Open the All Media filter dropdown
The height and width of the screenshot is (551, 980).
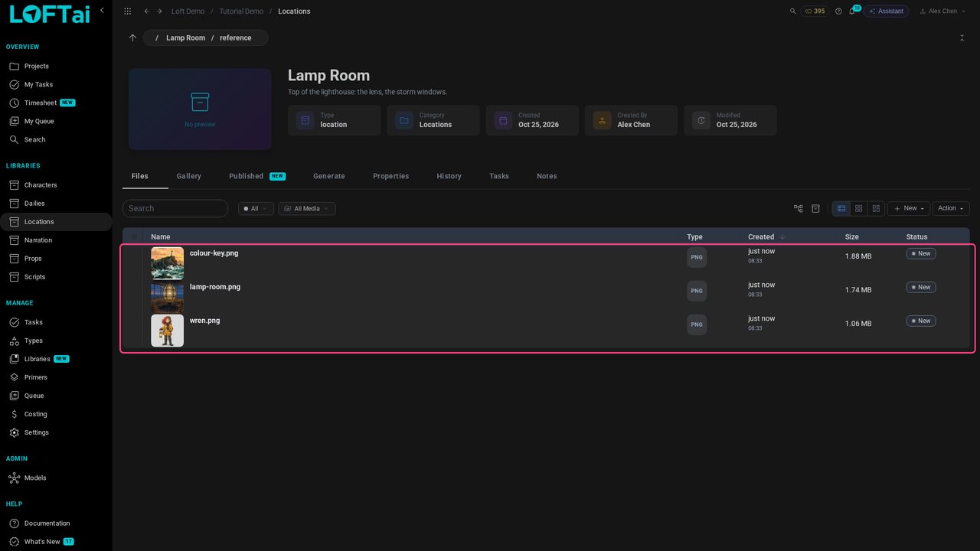tap(307, 208)
